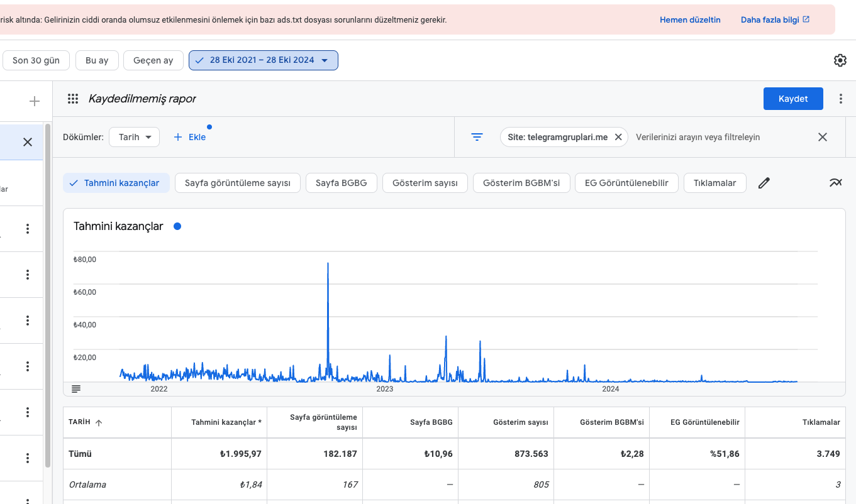Close the filter search bar with X
The width and height of the screenshot is (856, 504).
823,137
